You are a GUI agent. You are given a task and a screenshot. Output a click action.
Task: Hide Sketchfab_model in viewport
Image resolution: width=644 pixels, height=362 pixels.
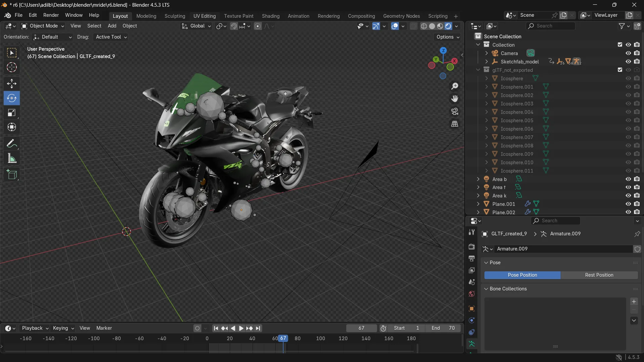628,61
